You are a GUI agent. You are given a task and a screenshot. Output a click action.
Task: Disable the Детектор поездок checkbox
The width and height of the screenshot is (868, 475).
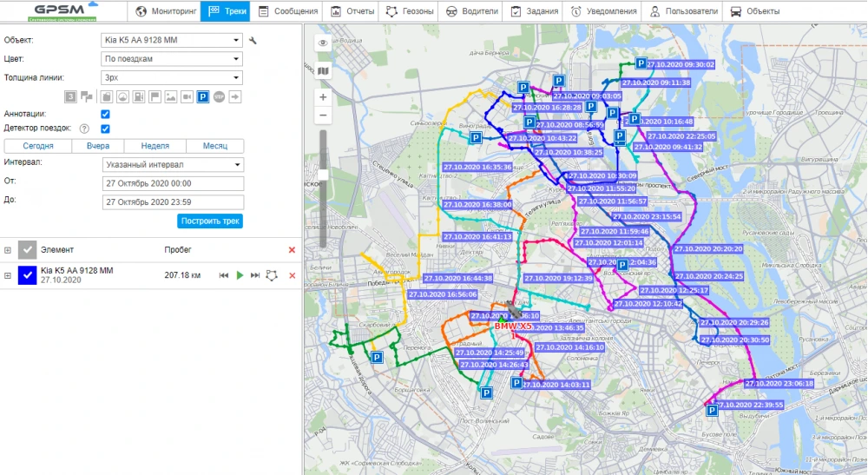tap(105, 129)
